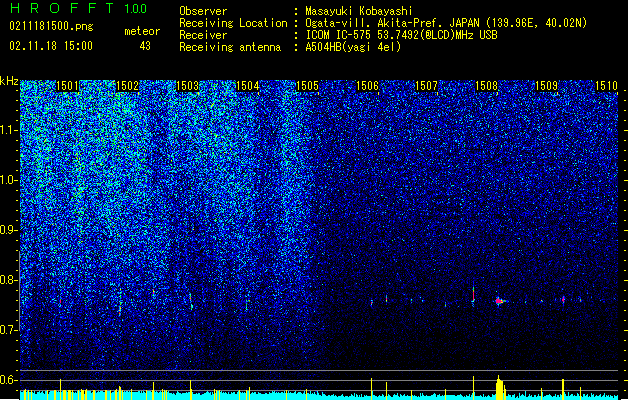629x400 pixels.
Task: Click the tall red echo spike before 1508
Action: [x=473, y=295]
